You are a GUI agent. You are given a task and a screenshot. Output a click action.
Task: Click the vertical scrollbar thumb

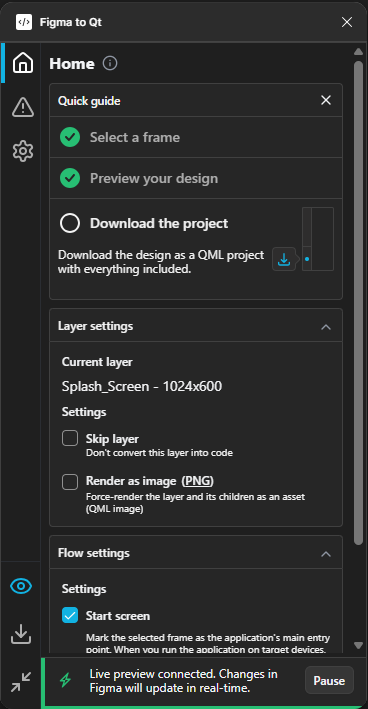359,303
